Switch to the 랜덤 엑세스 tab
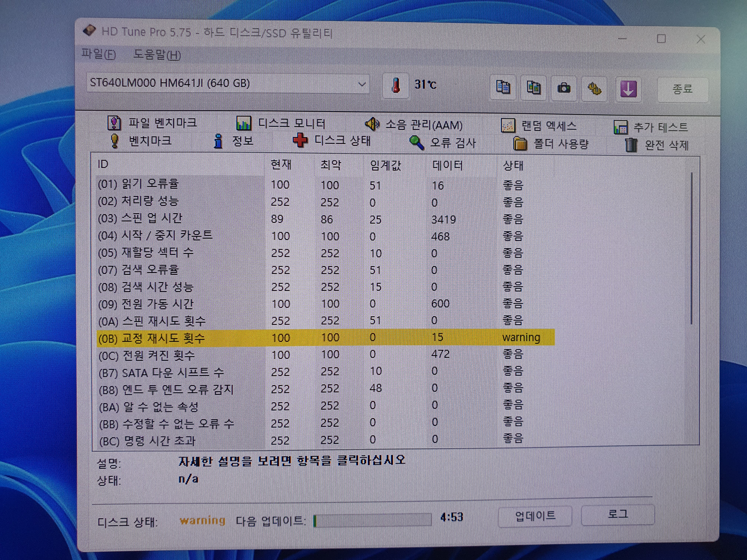 click(x=539, y=126)
